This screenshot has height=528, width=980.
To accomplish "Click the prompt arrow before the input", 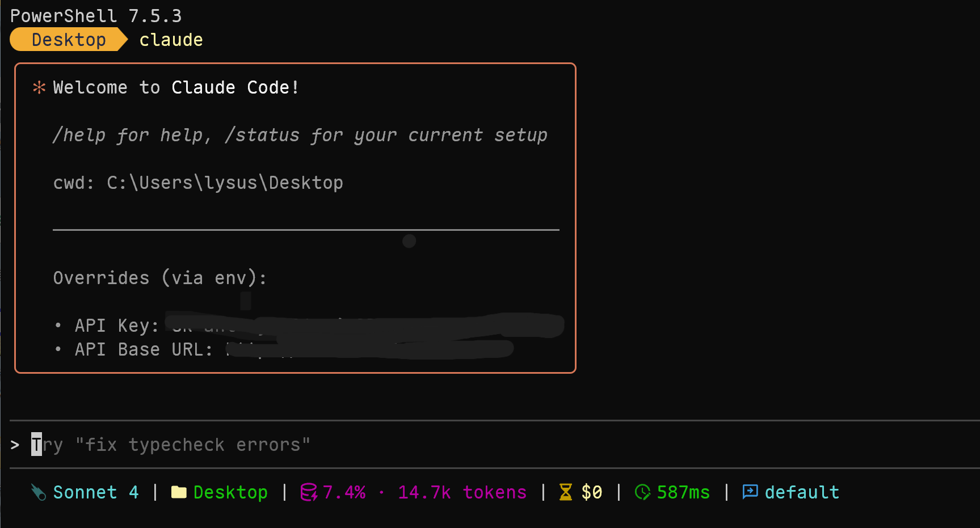I will (x=15, y=445).
